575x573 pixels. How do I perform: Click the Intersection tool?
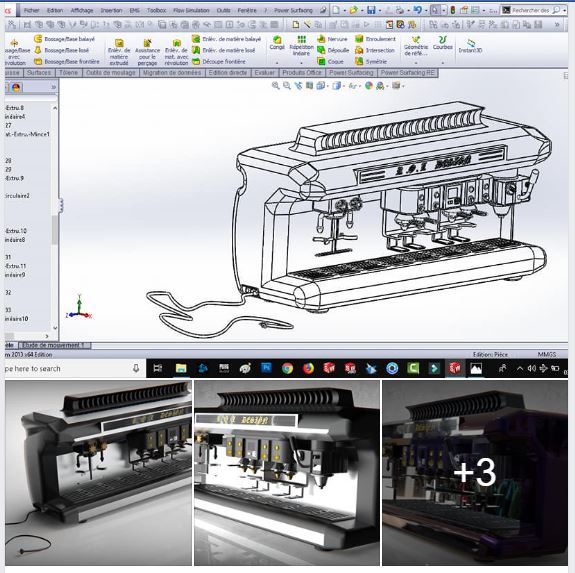pos(375,50)
